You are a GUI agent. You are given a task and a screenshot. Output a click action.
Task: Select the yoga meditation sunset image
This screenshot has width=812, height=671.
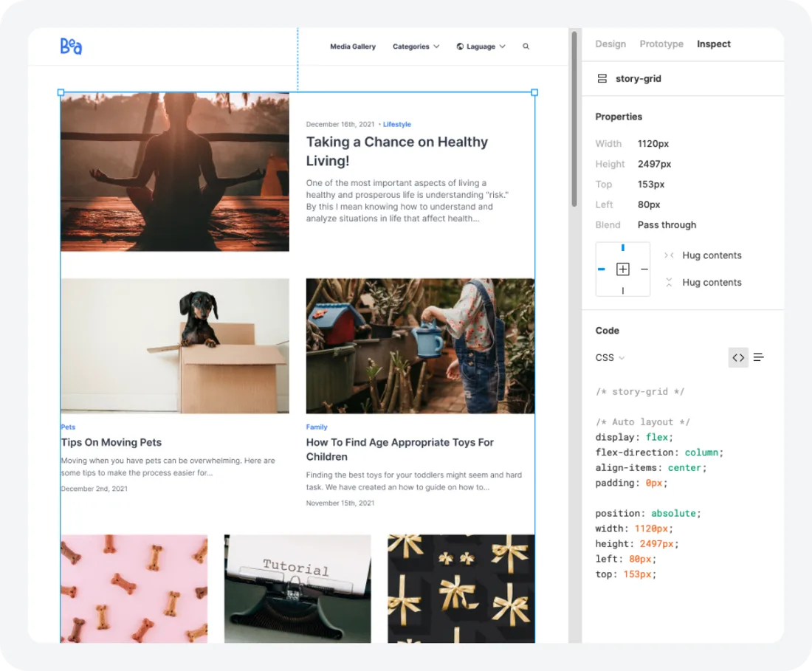pos(175,172)
